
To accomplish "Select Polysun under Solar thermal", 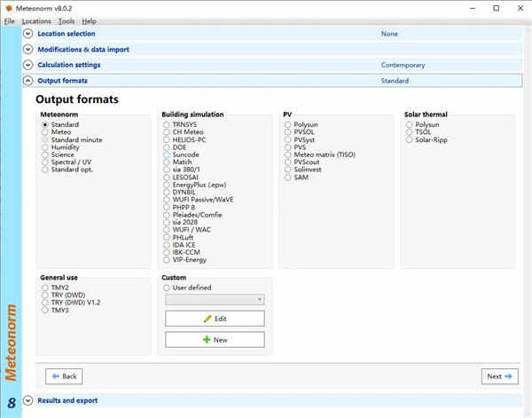I will point(423,124).
